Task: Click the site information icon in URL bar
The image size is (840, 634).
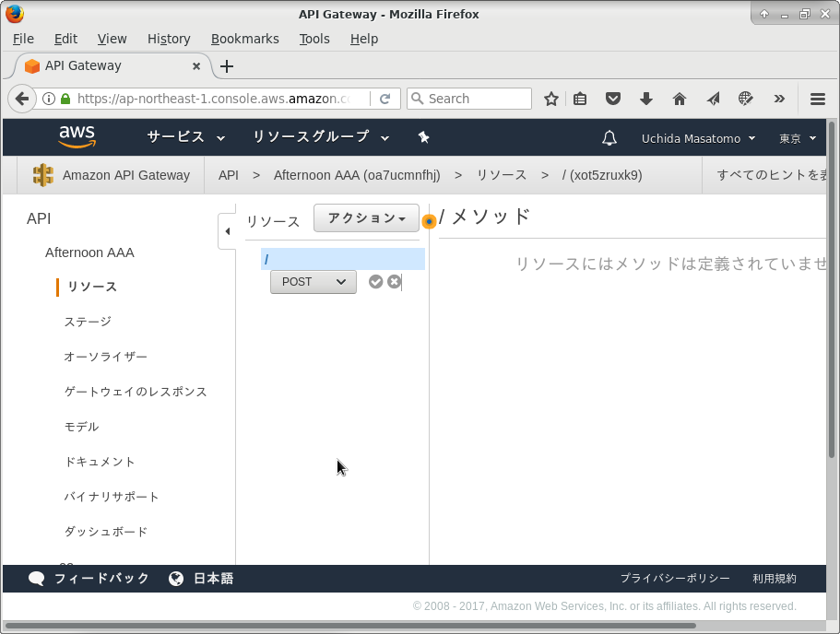Action: coord(49,99)
